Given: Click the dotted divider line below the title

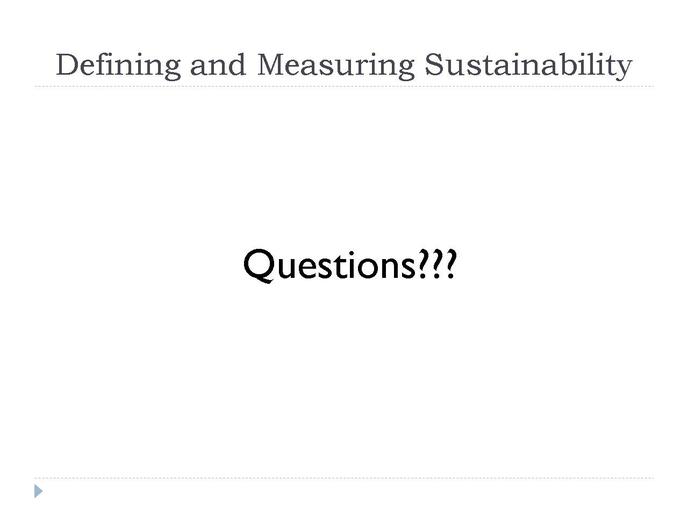Looking at the screenshot, I should point(344,86).
